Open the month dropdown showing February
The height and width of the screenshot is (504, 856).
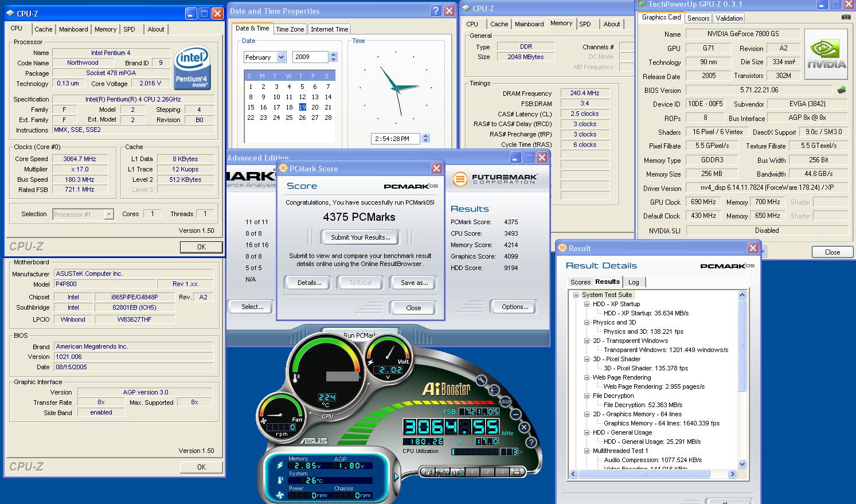pos(281,57)
